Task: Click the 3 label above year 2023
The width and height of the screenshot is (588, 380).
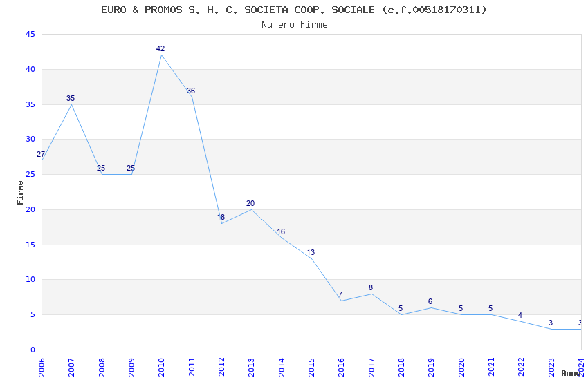Action: [x=551, y=323]
